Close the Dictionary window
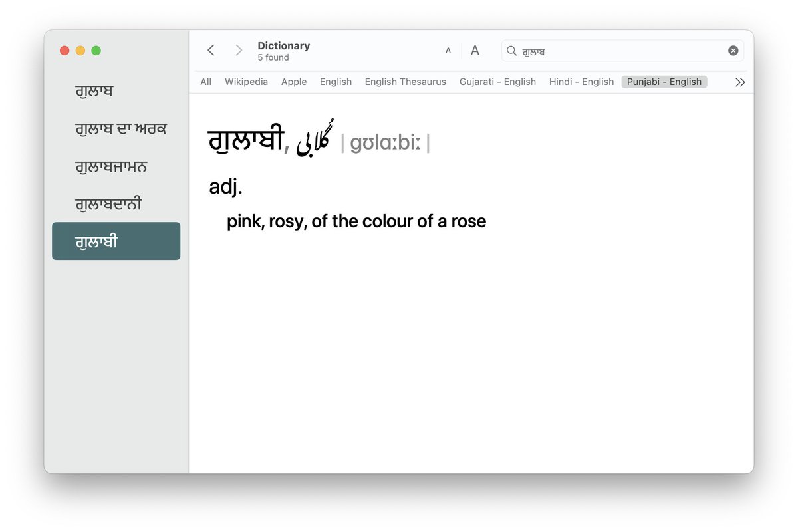 65,51
